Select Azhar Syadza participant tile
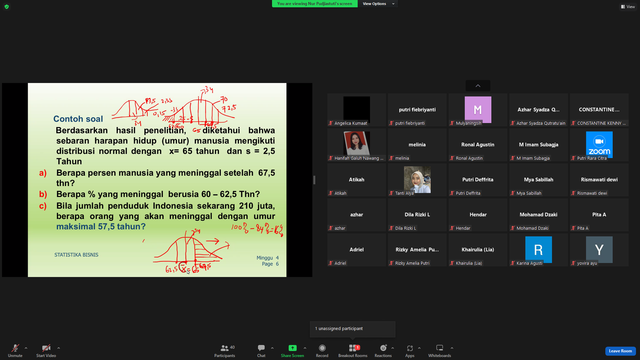The height and width of the screenshot is (360, 640). [x=538, y=109]
